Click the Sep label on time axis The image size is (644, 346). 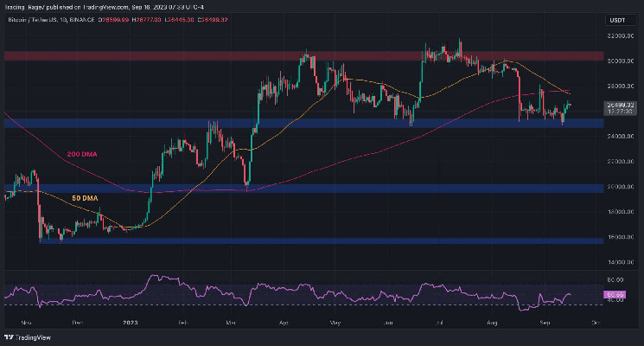545,323
